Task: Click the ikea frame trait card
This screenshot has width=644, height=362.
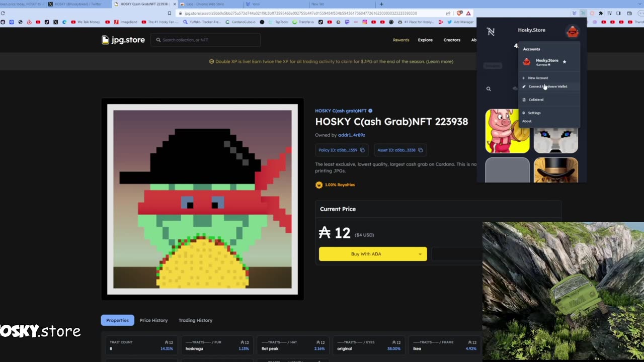Action: [x=444, y=345]
